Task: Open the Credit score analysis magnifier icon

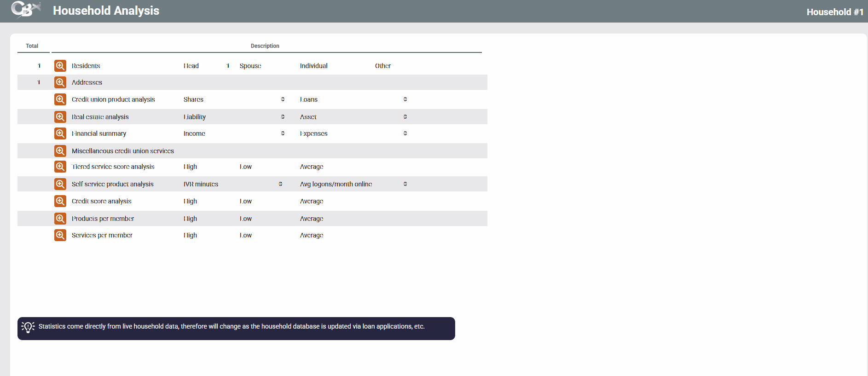Action: point(60,201)
